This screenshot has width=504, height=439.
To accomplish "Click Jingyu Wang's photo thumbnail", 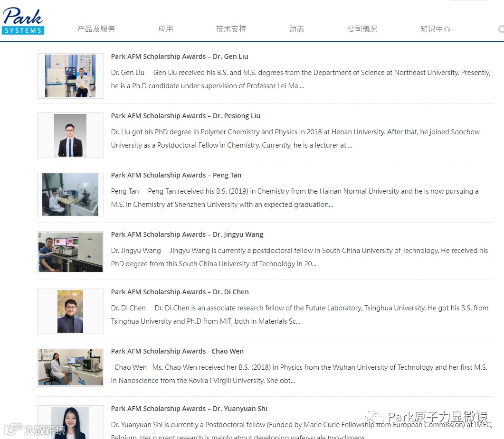I will point(70,252).
